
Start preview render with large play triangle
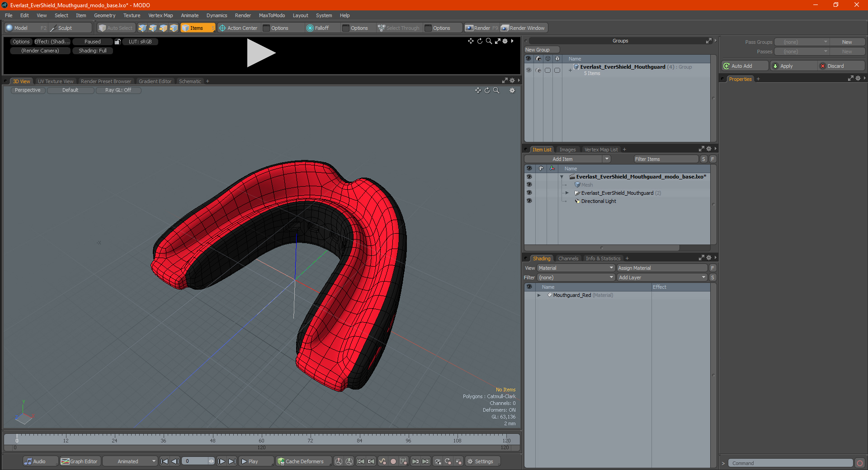coord(261,53)
